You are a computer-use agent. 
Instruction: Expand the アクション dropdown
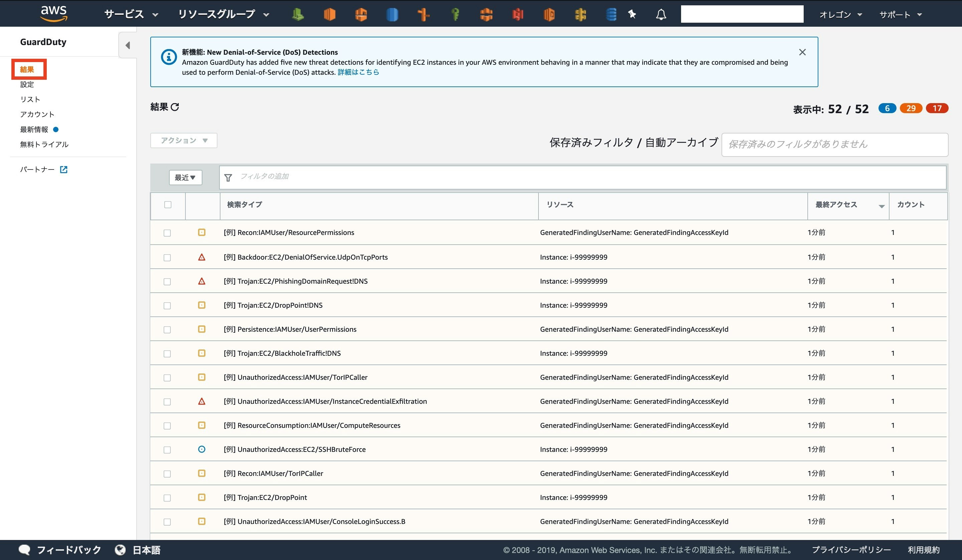184,141
